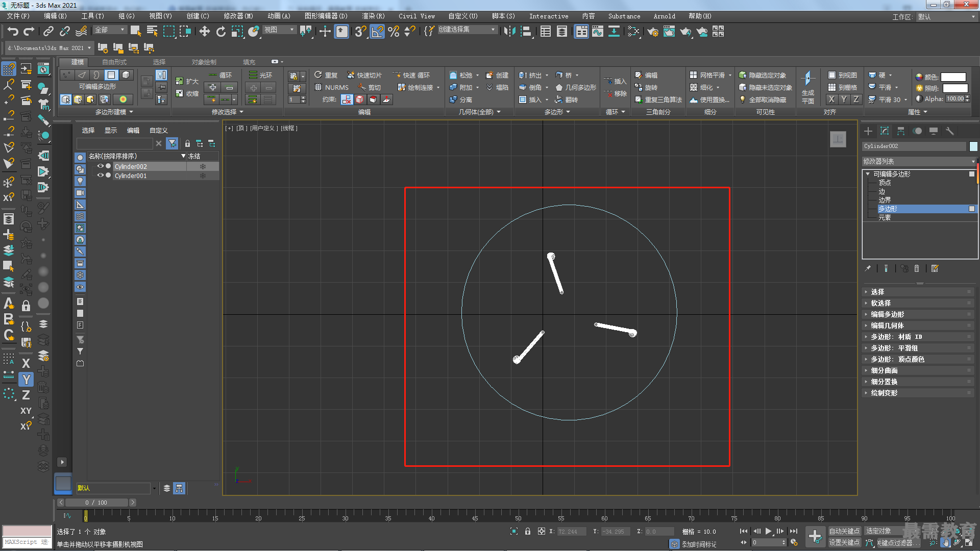980x551 pixels.
Task: Switch to the 对象绘制 ribbon tab
Action: [204, 62]
